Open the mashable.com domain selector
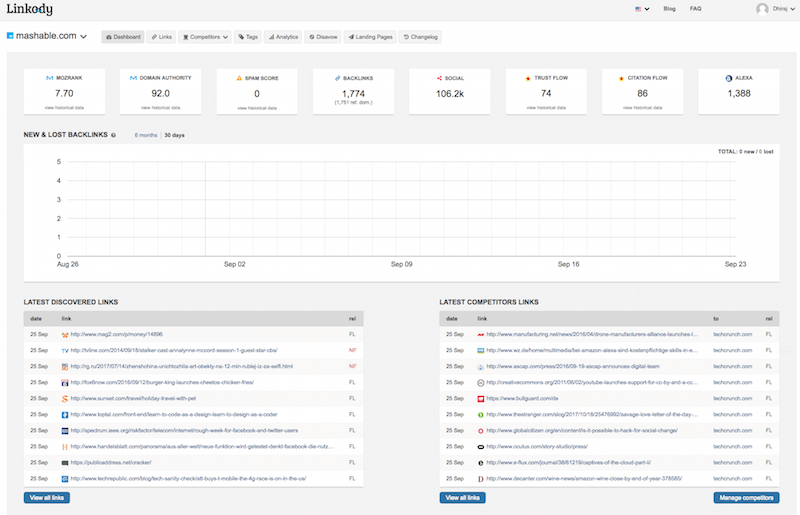The height and width of the screenshot is (515, 800). point(51,36)
